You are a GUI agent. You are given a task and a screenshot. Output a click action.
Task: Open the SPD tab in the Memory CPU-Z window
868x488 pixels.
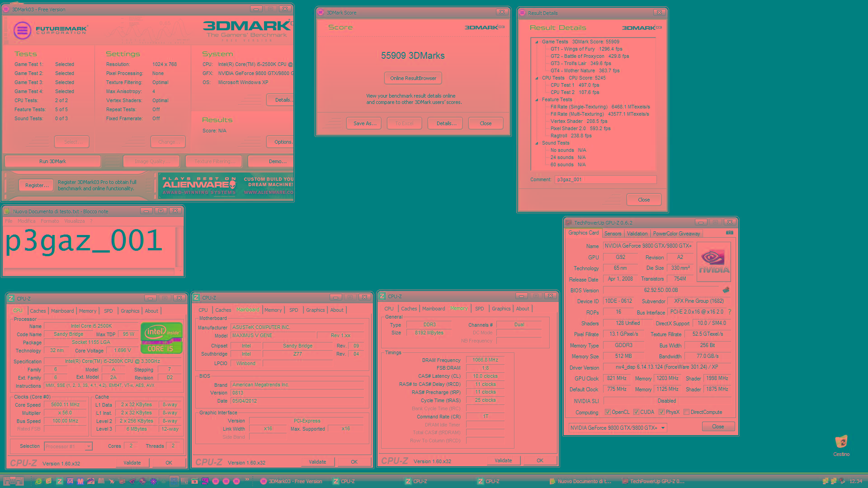[479, 309]
